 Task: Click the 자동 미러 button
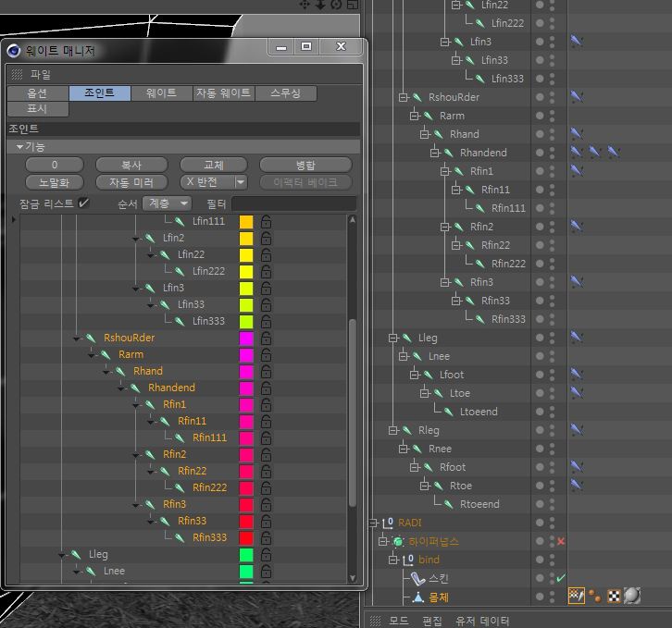131,182
